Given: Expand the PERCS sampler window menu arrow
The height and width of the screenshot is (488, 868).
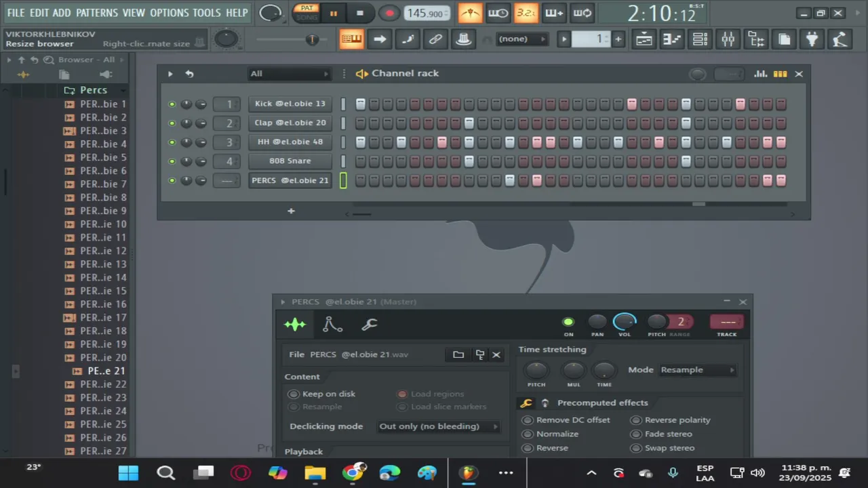Looking at the screenshot, I should (283, 302).
